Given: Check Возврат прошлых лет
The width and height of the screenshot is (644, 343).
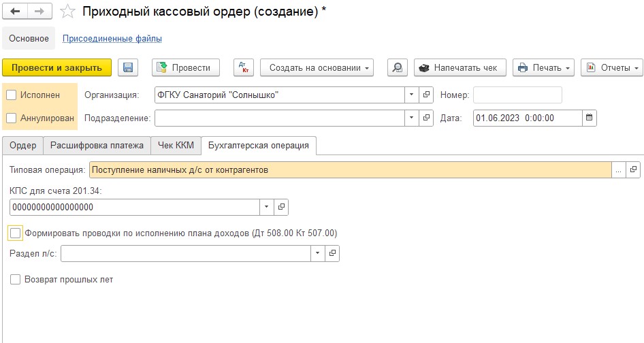Looking at the screenshot, I should pyautogui.click(x=15, y=280).
